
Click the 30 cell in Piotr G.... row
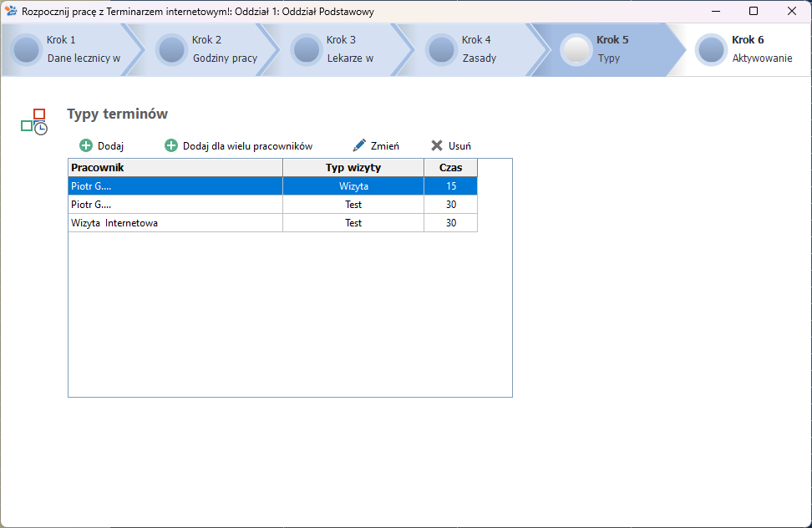(450, 205)
